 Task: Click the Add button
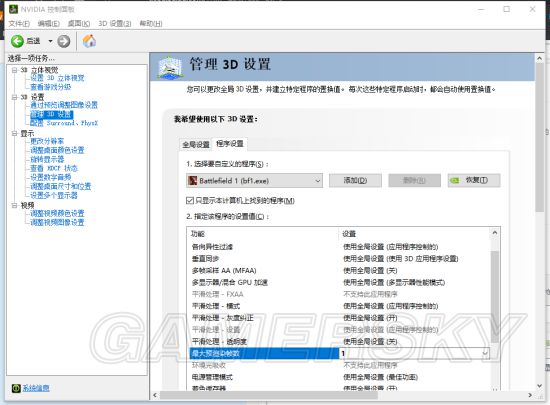[355, 180]
